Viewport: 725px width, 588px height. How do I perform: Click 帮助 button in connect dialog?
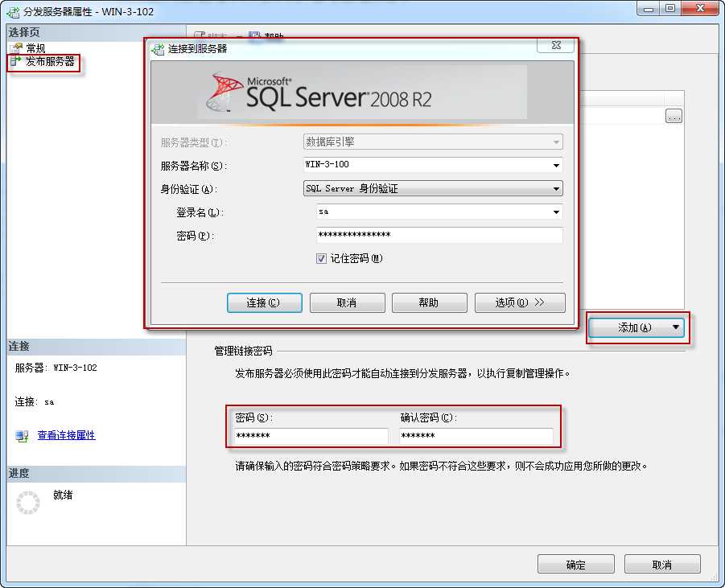[x=429, y=302]
